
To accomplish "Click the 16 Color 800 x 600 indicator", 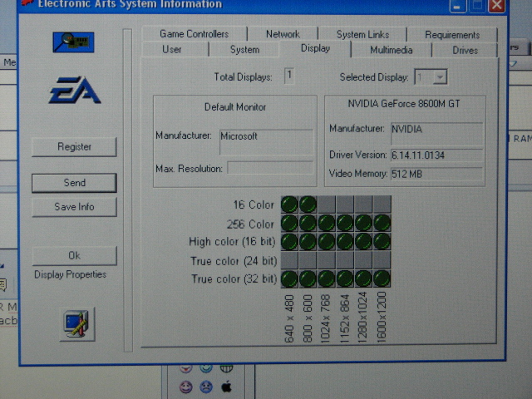I will tap(308, 204).
